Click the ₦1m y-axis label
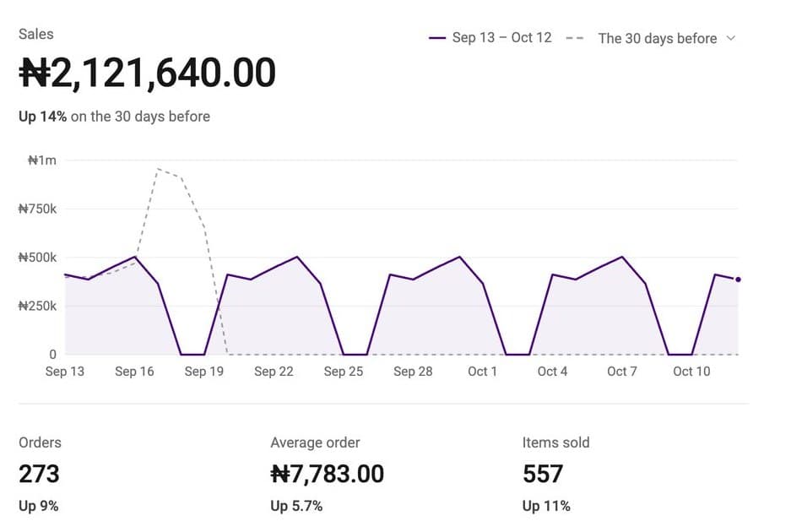 coord(42,160)
